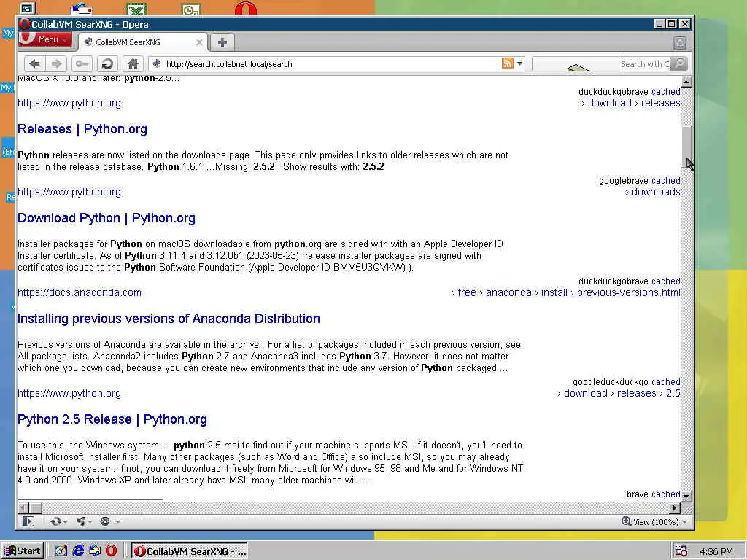Toggle the panels button in the status bar
The height and width of the screenshot is (560, 747).
(28, 521)
